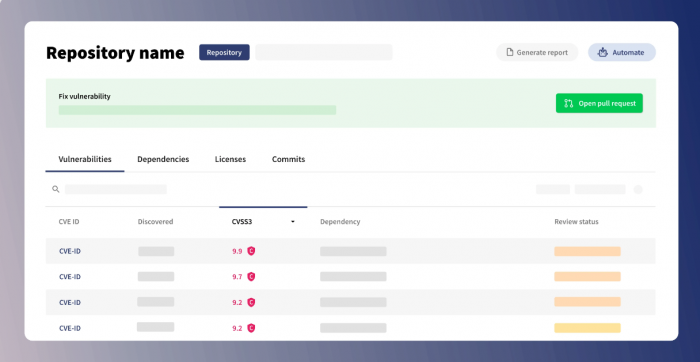Image resolution: width=700 pixels, height=362 pixels.
Task: Open the Commits tab
Action: point(288,159)
